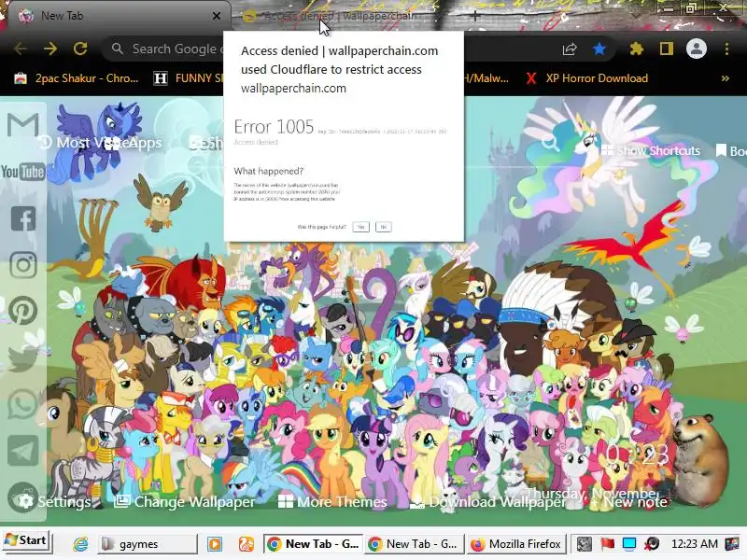Reload the page with refresh icon
747x560 pixels.
(80, 49)
